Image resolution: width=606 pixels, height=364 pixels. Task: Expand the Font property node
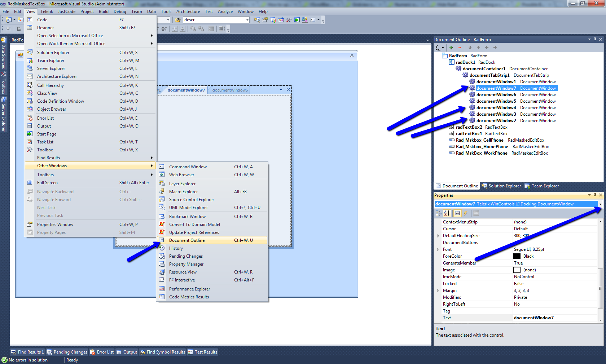[x=438, y=249]
